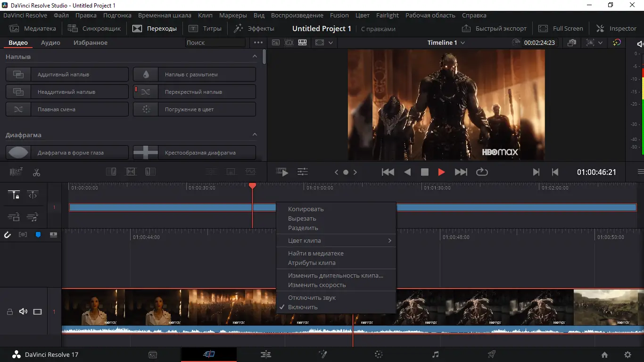Toggle the track 1 lock icon

9,312
